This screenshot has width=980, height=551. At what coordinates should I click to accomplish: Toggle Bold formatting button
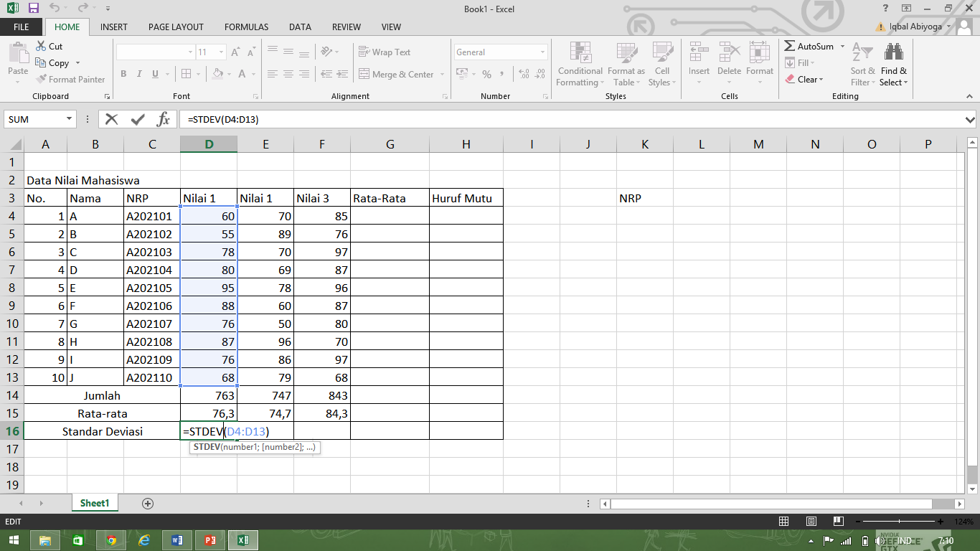(x=123, y=74)
